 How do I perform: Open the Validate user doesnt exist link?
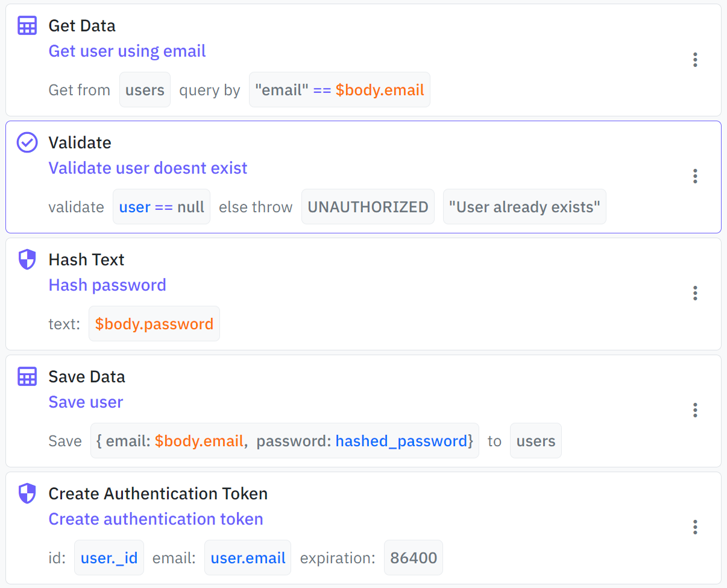coord(148,168)
